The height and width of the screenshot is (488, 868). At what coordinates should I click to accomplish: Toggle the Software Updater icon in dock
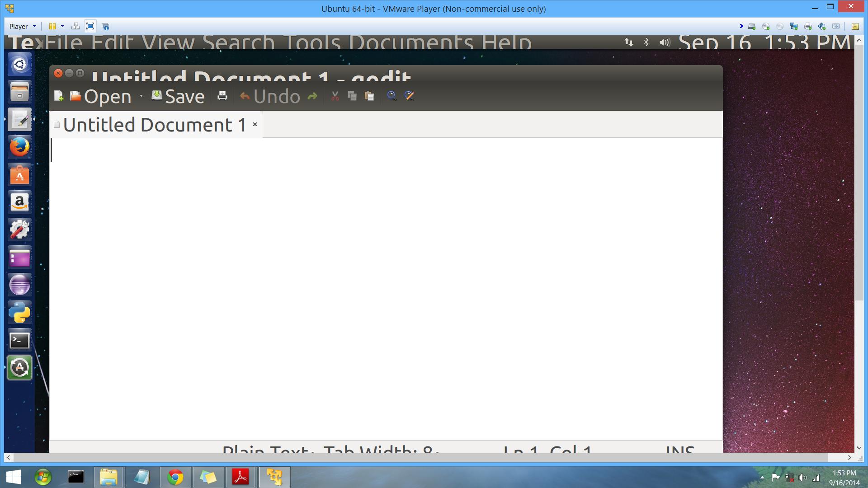20,368
